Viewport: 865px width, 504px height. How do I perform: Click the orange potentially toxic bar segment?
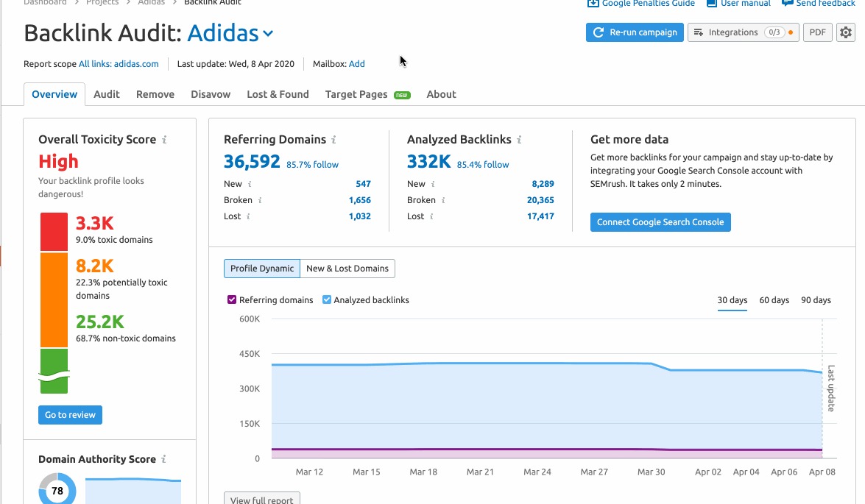tap(54, 299)
